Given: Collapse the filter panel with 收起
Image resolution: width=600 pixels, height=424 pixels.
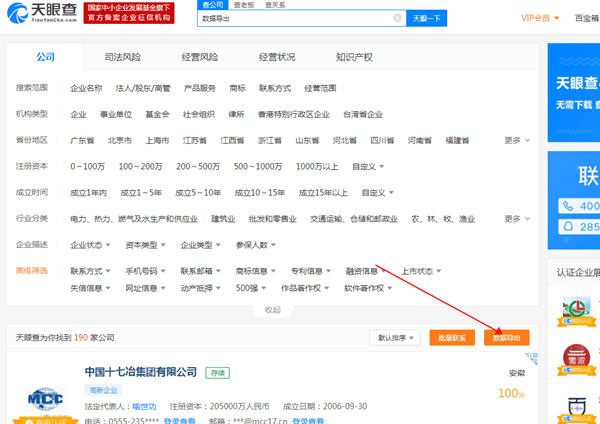Looking at the screenshot, I should pos(272,310).
